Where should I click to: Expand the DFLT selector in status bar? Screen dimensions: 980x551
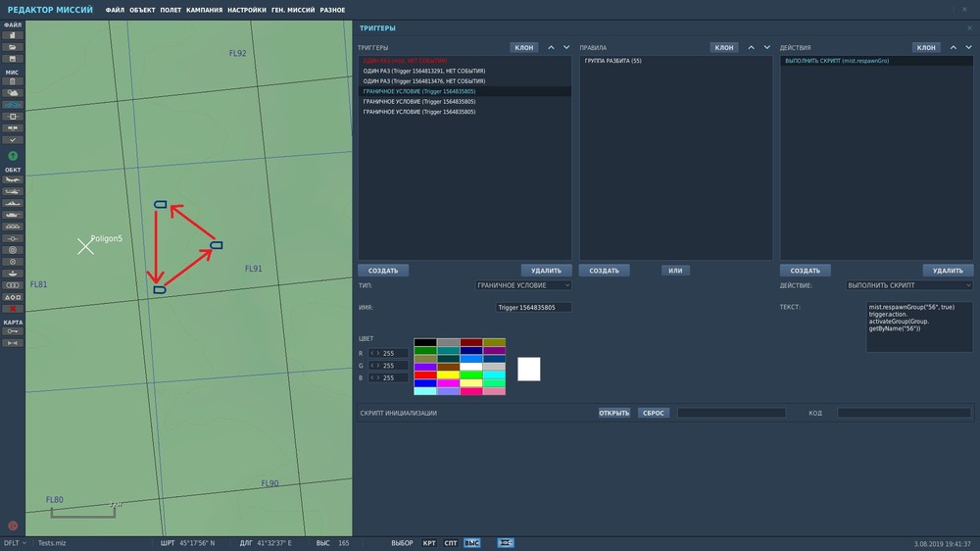(14, 542)
